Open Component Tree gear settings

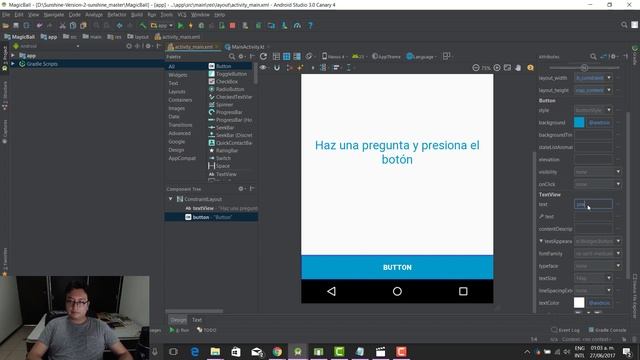click(241, 189)
